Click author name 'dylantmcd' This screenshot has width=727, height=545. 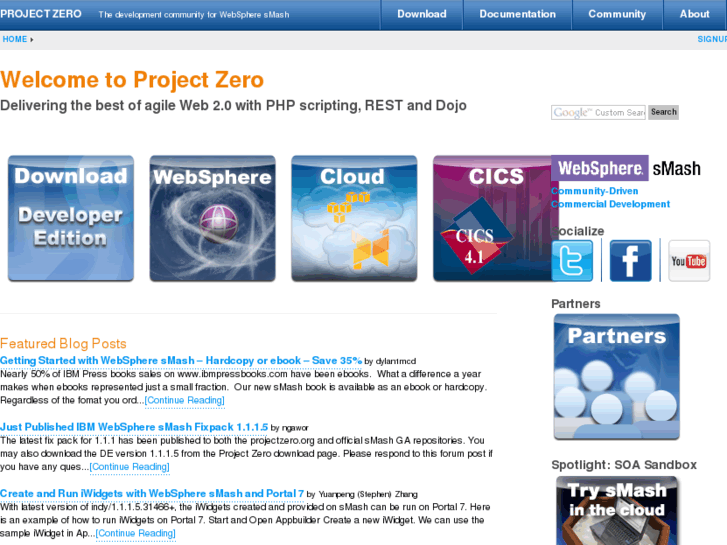[x=396, y=361]
